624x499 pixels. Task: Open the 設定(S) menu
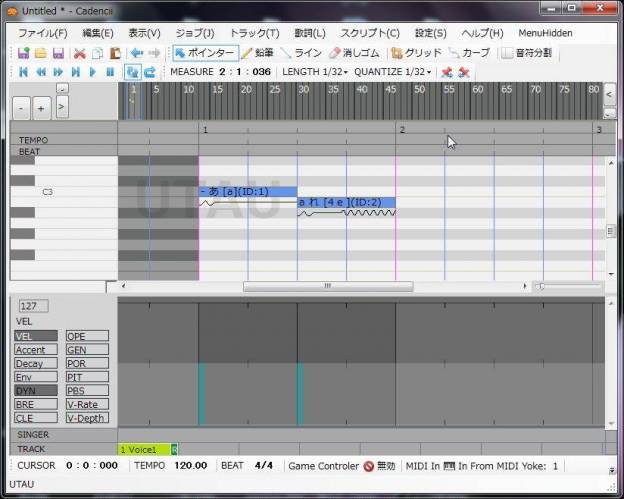click(x=431, y=33)
